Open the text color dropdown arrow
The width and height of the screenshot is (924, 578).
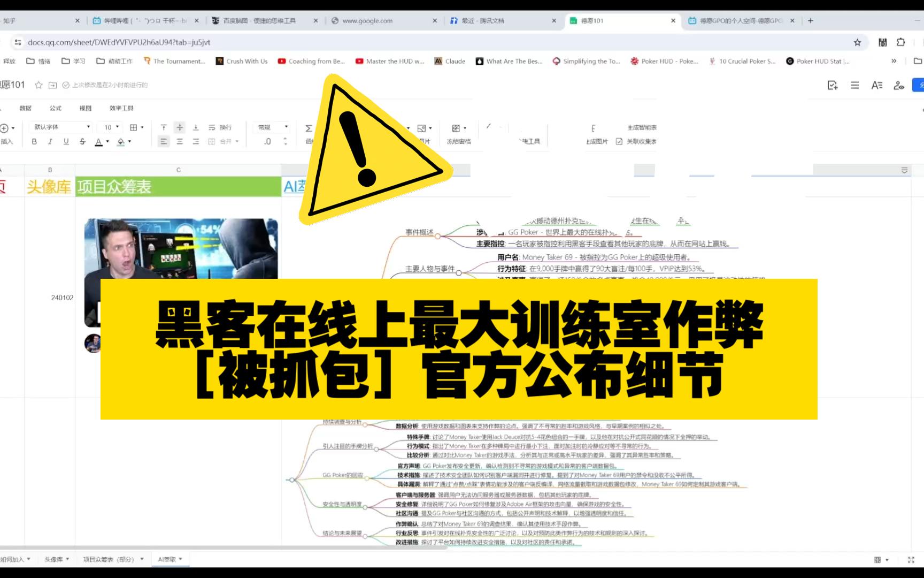click(x=107, y=142)
